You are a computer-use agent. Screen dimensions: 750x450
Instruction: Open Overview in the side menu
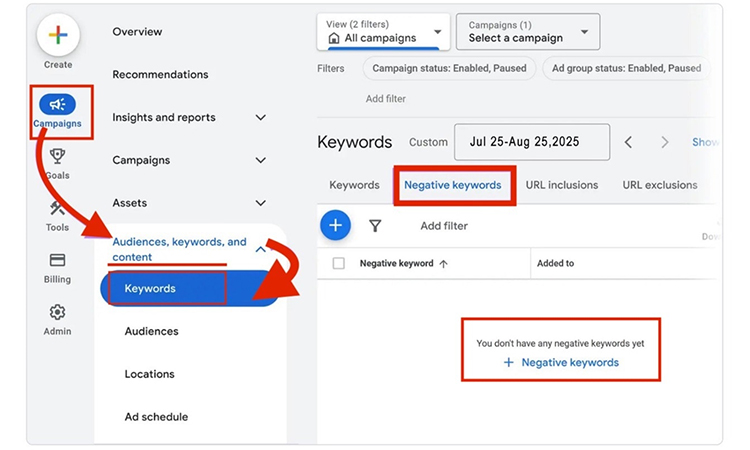pos(137,32)
